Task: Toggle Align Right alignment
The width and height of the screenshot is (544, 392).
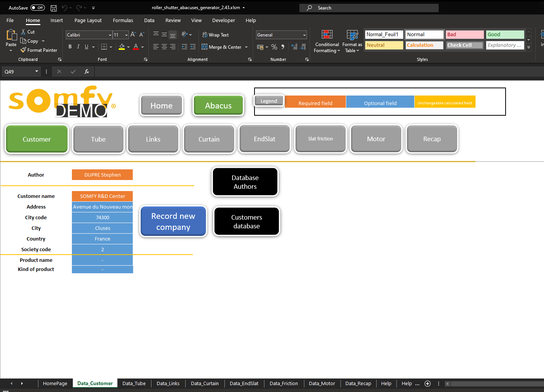Action: 173,47
